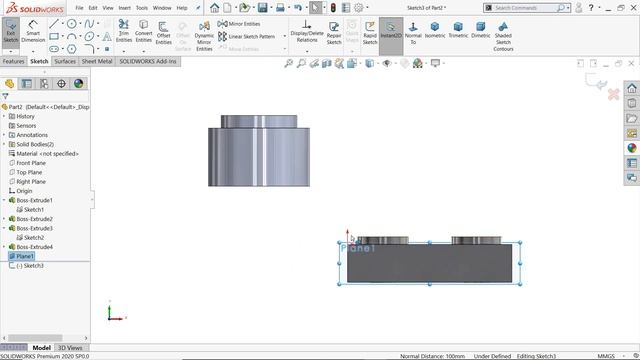Open the Insert menu
The width and height of the screenshot is (640, 360).
(x=124, y=8)
